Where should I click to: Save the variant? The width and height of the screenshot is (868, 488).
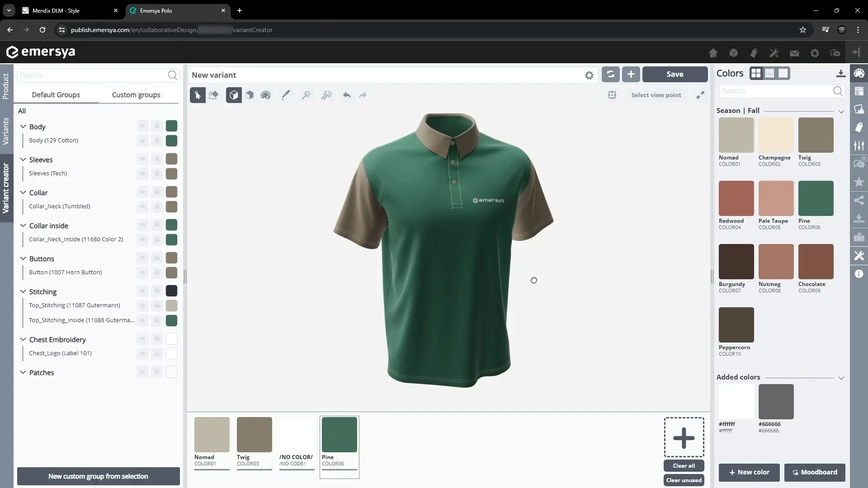pos(675,74)
